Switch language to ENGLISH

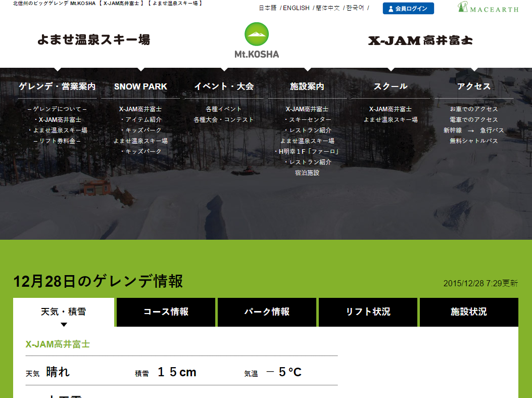point(296,8)
